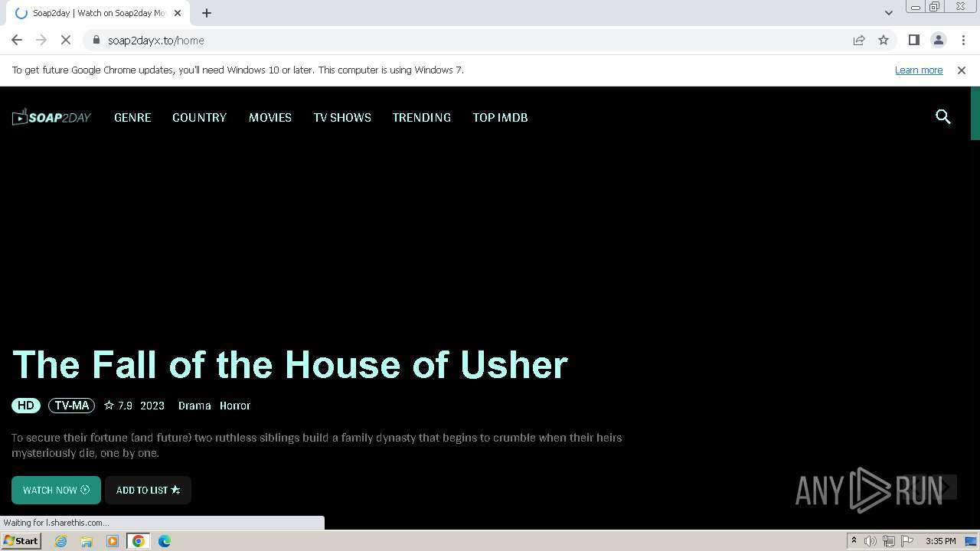Image resolution: width=980 pixels, height=551 pixels.
Task: Open TOP IMDB page
Action: coord(500,117)
